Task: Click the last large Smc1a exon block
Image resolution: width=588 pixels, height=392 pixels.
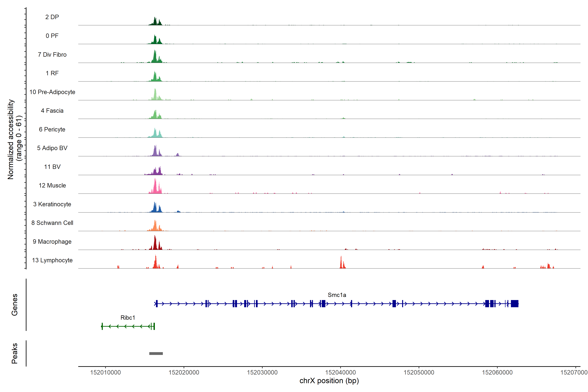Action: point(514,303)
